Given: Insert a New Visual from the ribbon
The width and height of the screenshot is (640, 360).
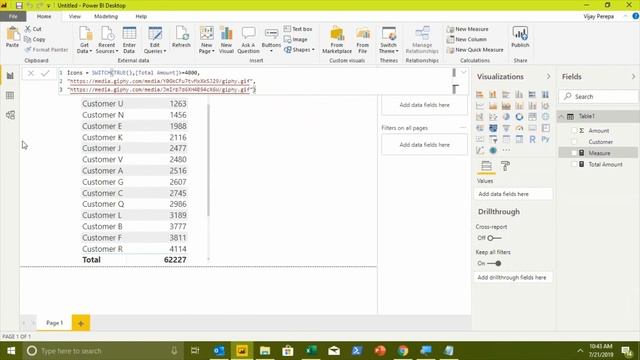Looking at the screenshot, I should 226,40.
